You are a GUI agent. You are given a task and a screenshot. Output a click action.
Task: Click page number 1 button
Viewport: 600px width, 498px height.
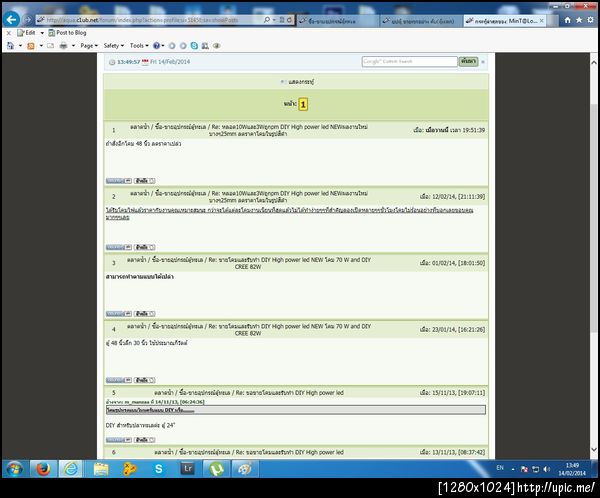(303, 104)
